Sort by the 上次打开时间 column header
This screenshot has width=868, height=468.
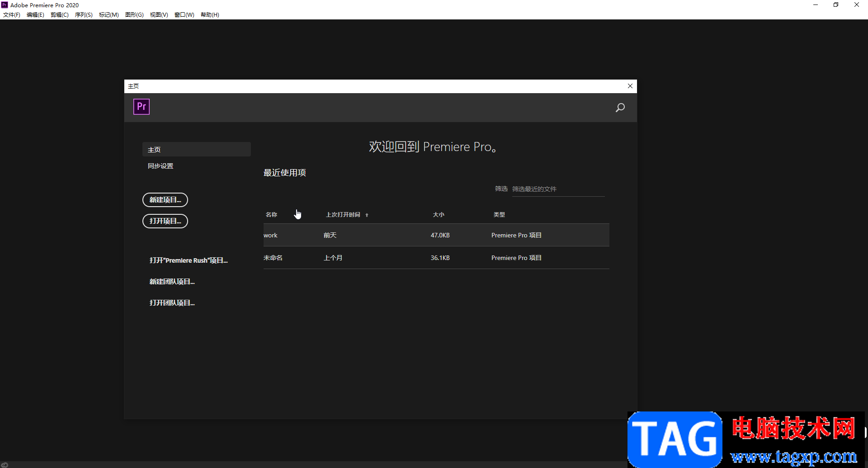click(343, 215)
